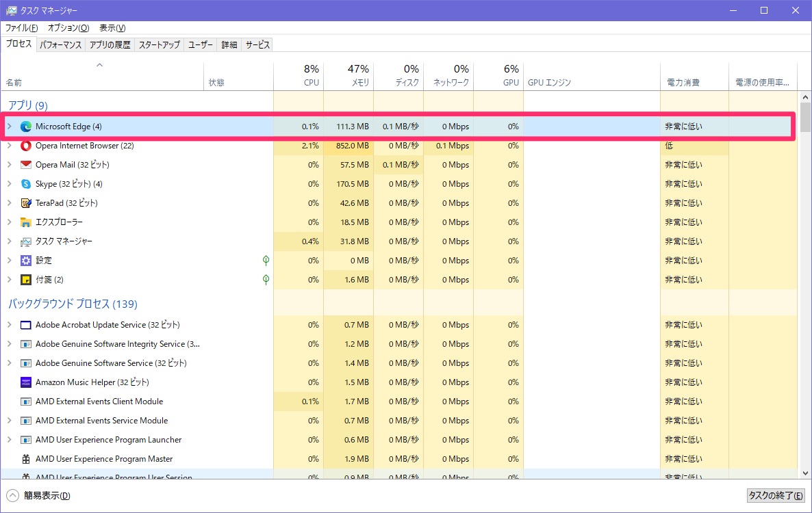Click the タスク マネージャー CPU value 0.4%

[x=310, y=241]
